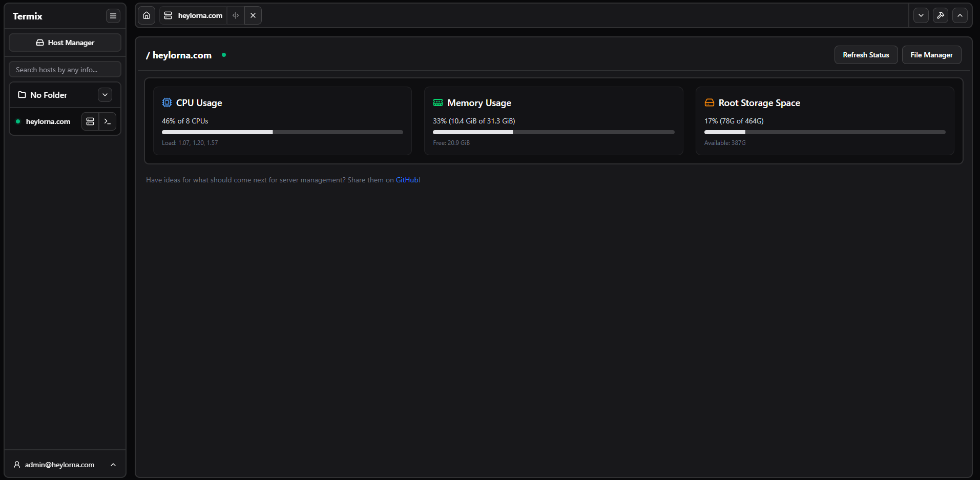
Task: Open server stats icon for heylorna.com host
Action: [90, 121]
